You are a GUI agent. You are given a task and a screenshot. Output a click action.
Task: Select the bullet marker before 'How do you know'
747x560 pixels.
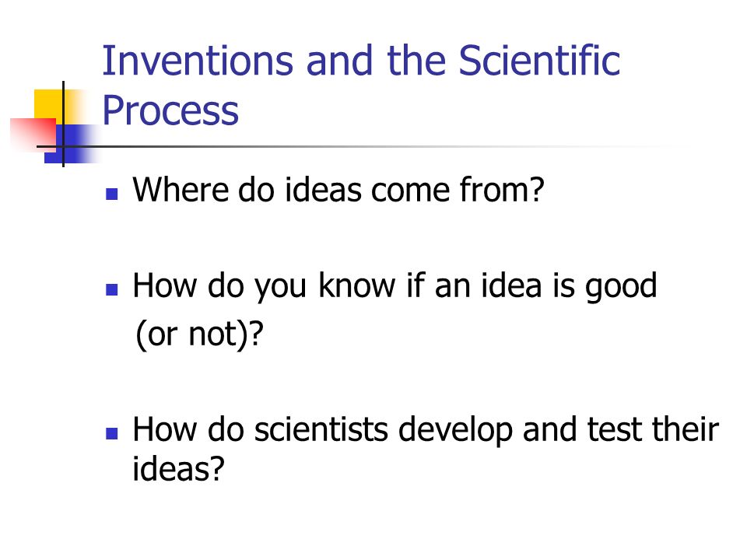click(x=111, y=289)
